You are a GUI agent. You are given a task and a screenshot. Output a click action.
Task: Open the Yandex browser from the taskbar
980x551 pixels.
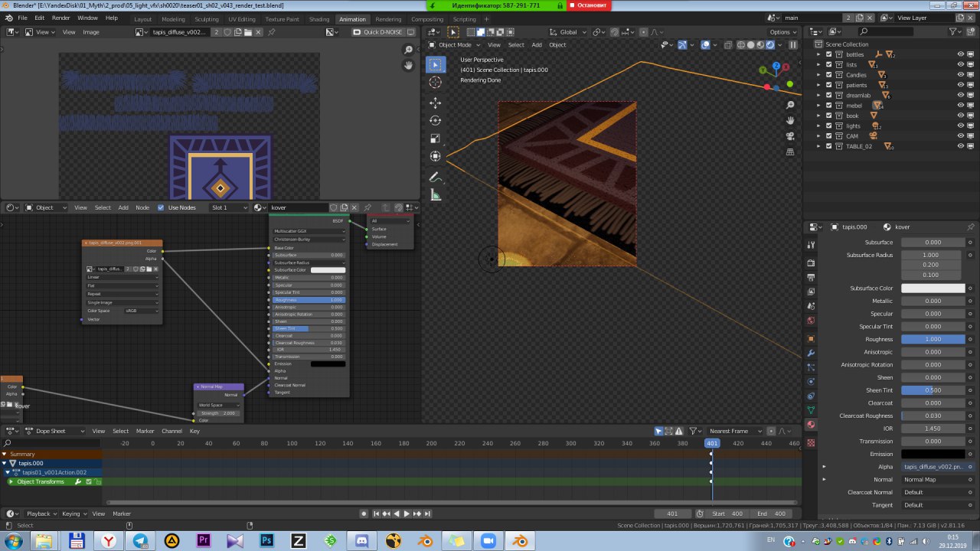click(109, 541)
